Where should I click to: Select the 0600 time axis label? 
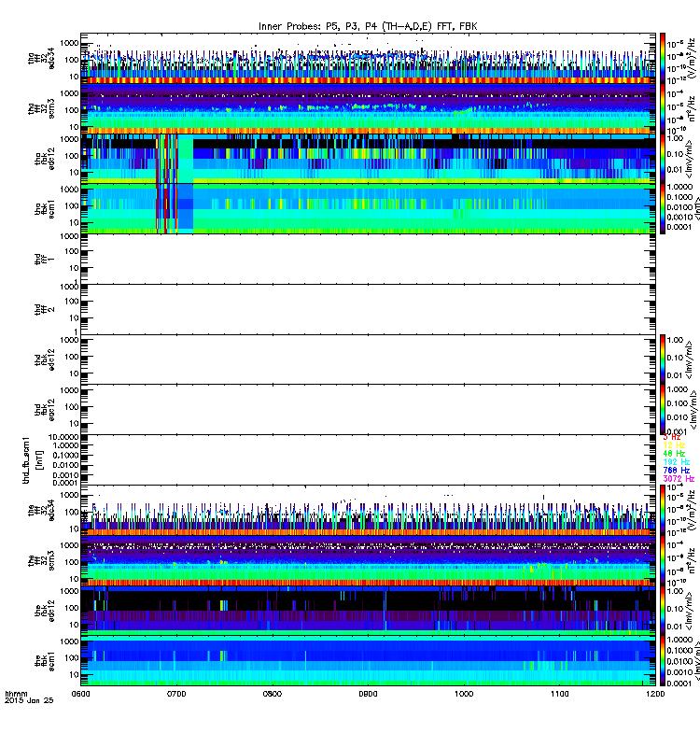80,694
